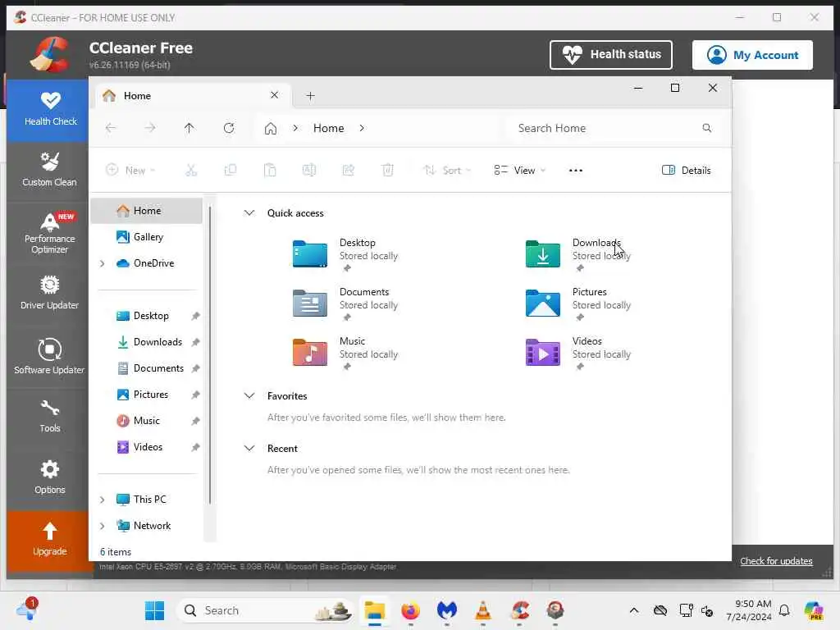Open the See more ellipsis menu
Screen dimensions: 840x630
pyautogui.click(x=576, y=171)
